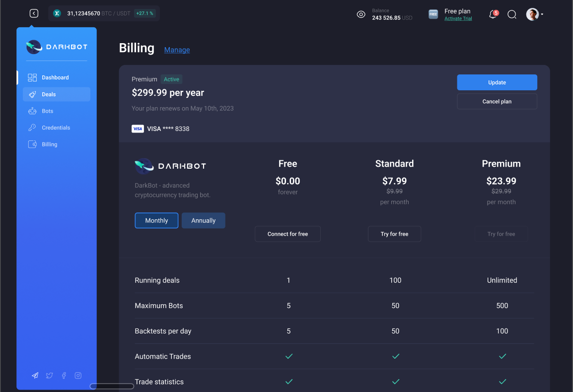The width and height of the screenshot is (573, 392).
Task: Click the search magnifier icon
Action: 512,14
